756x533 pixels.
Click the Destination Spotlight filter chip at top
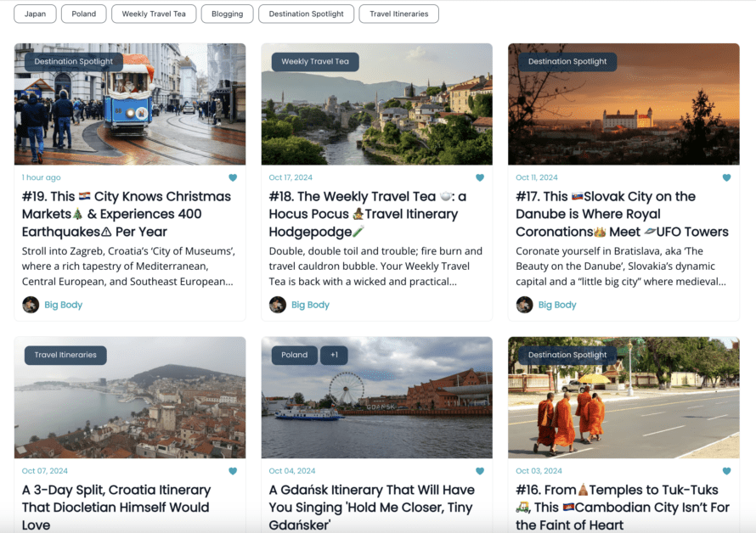pos(306,14)
